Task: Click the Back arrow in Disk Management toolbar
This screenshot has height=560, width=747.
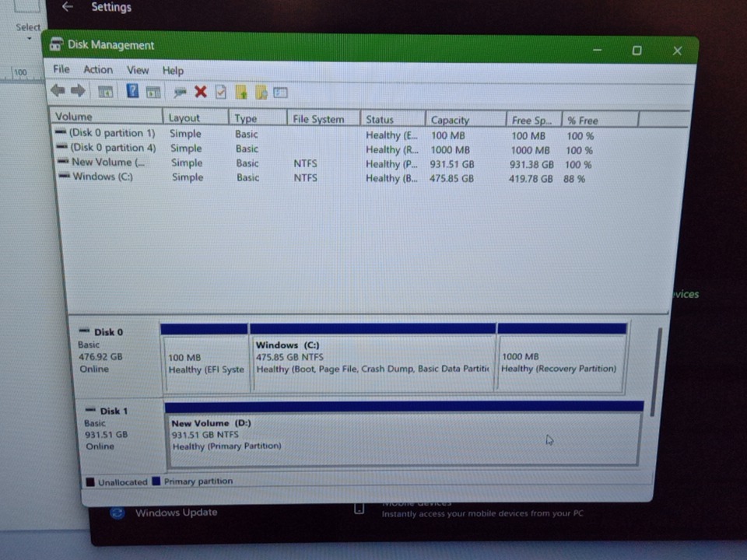Action: (x=58, y=90)
